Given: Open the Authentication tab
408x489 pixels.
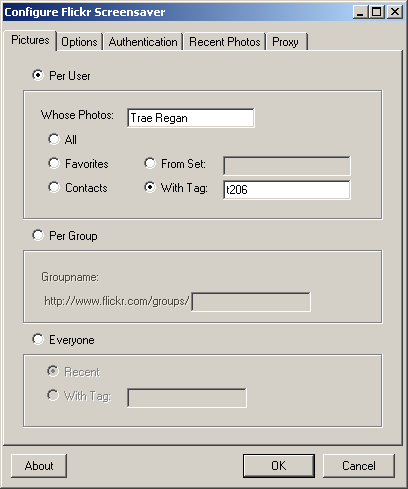Looking at the screenshot, I should click(x=143, y=42).
